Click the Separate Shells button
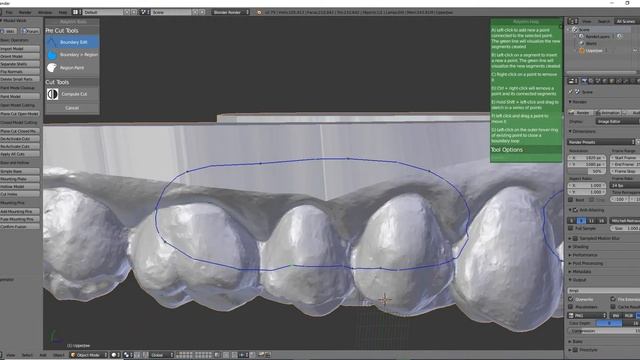Viewport: 640px width, 360px height. click(20, 64)
